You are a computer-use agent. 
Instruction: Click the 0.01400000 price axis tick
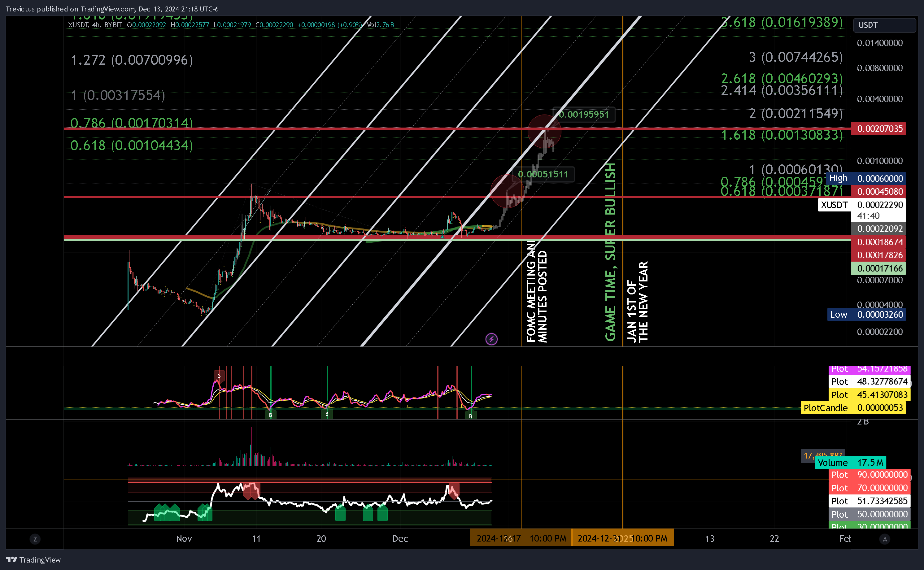(x=879, y=43)
